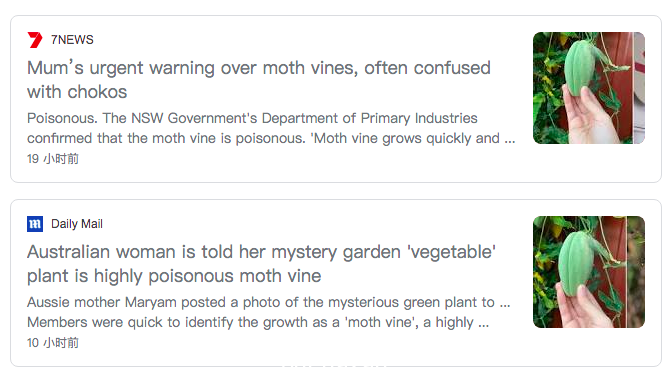Screen dimensions: 669x376
Task: Click the Daily Mail blue logo icon
Action: (x=35, y=224)
